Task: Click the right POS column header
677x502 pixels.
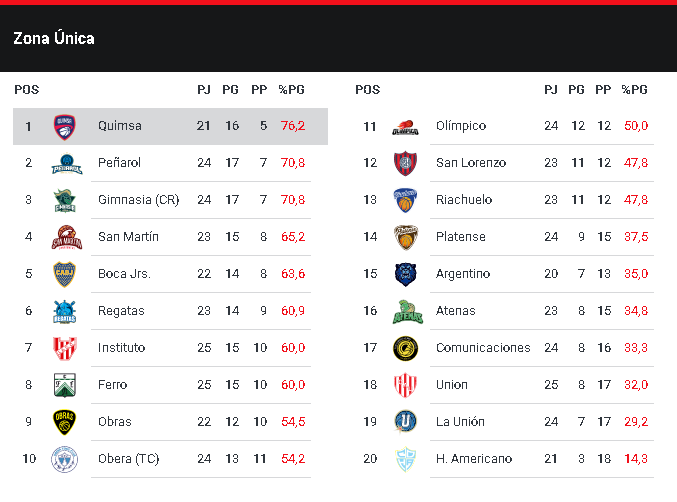Action: tap(368, 90)
